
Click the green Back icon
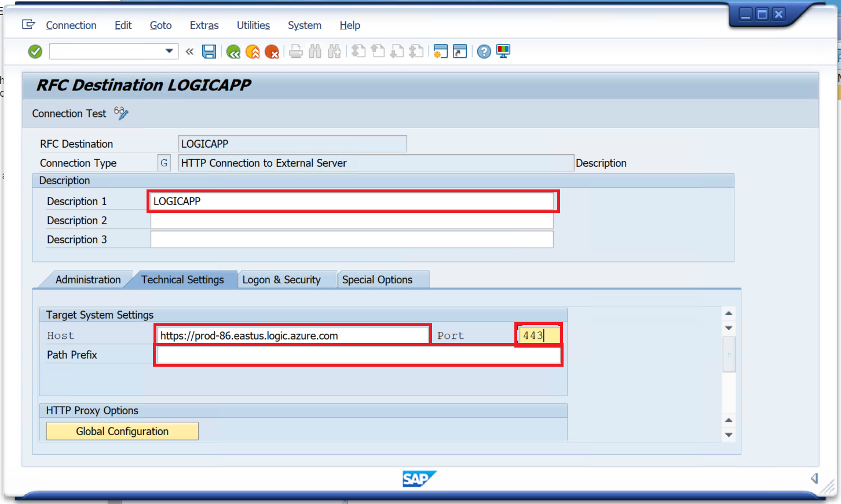pyautogui.click(x=233, y=52)
